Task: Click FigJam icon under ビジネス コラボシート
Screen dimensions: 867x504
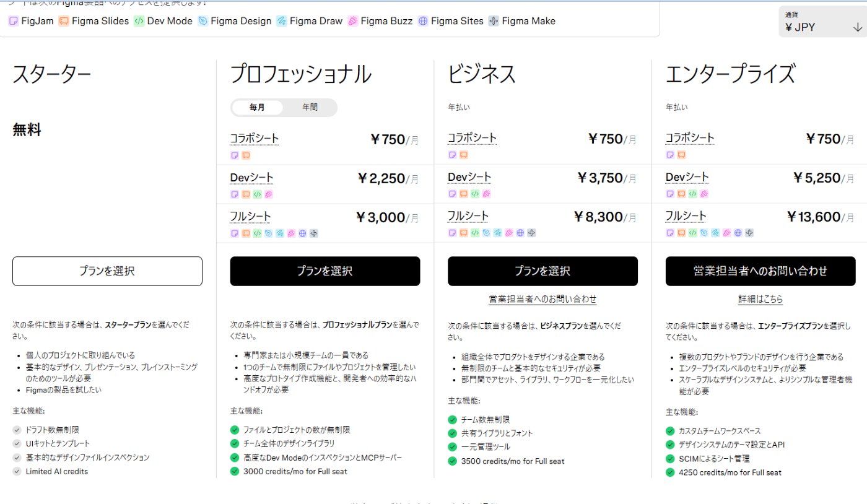Action: [x=453, y=155]
